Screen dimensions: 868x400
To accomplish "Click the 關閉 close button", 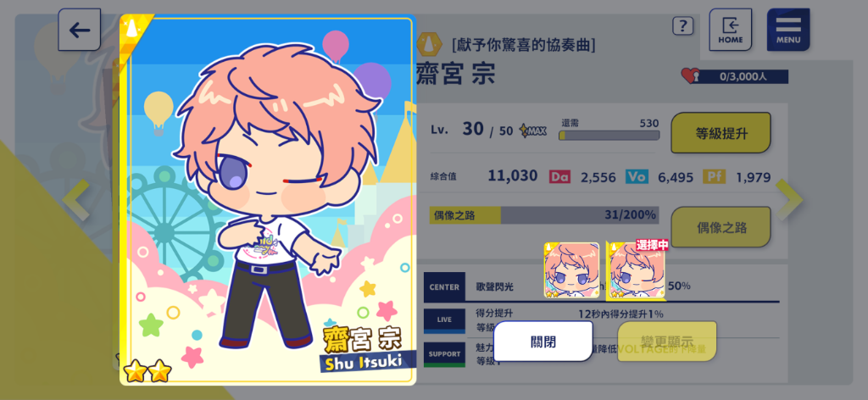I will click(x=543, y=342).
